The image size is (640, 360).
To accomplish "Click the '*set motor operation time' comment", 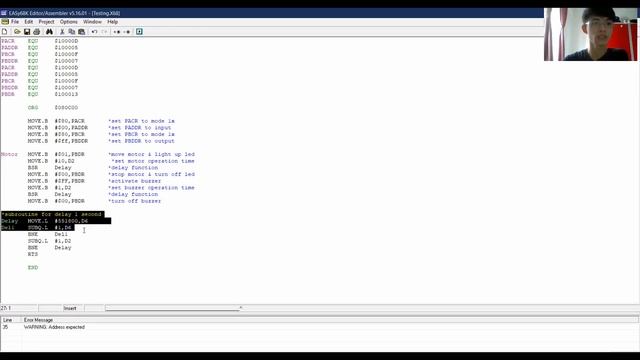I will point(153,161).
